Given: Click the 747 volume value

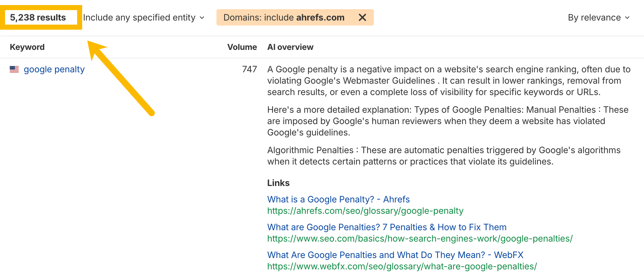Looking at the screenshot, I should coord(249,69).
